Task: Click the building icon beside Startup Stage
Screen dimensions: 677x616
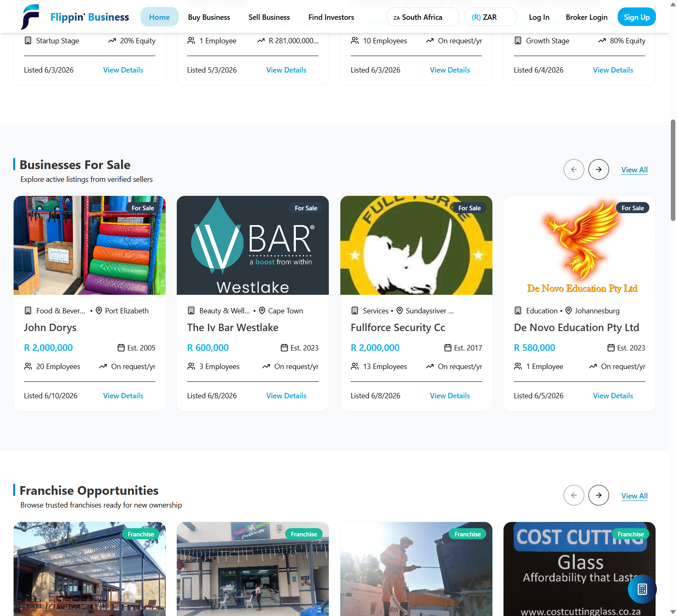Action: pyautogui.click(x=28, y=40)
